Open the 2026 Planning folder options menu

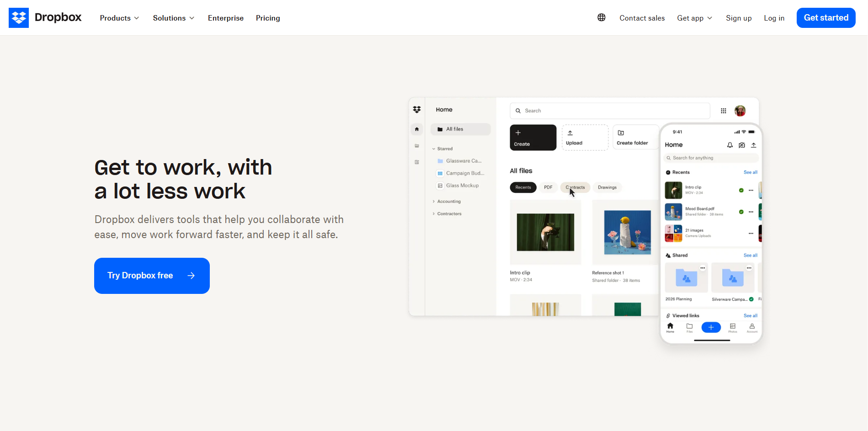[x=703, y=268]
